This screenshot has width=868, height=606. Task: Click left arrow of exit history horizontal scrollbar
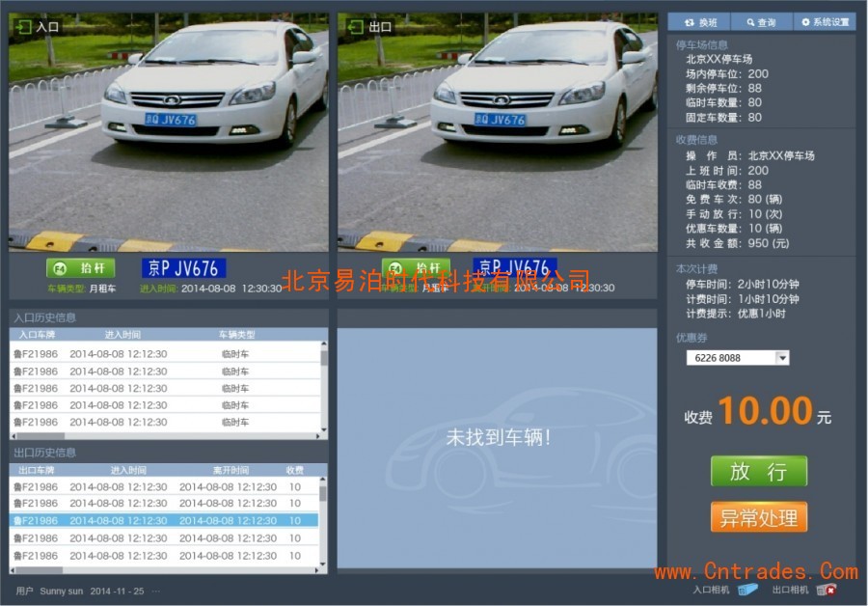14,570
